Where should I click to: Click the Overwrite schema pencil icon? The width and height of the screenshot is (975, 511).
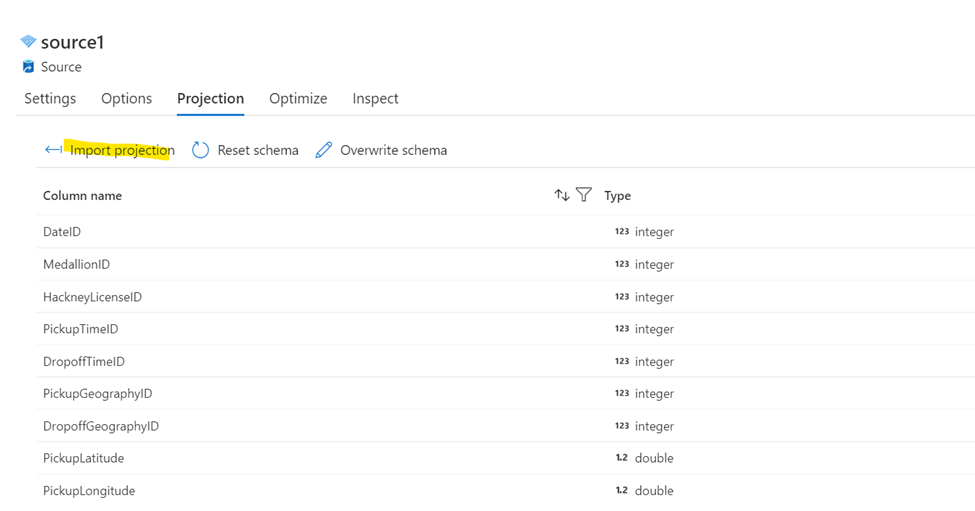click(323, 150)
